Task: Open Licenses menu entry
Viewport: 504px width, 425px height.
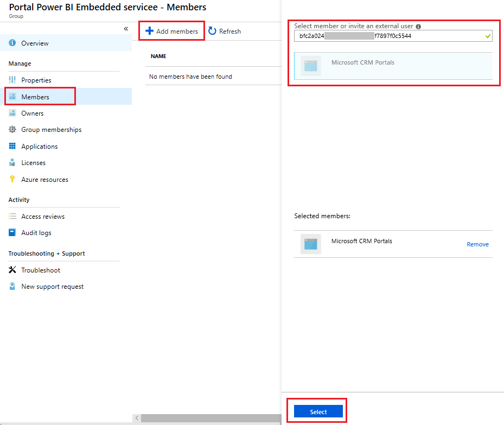Action: tap(66, 163)
